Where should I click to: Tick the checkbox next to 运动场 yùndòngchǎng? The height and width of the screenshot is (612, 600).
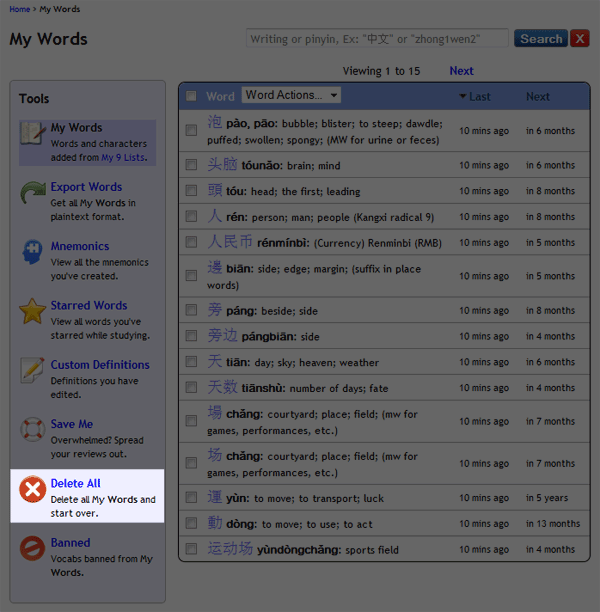(191, 549)
